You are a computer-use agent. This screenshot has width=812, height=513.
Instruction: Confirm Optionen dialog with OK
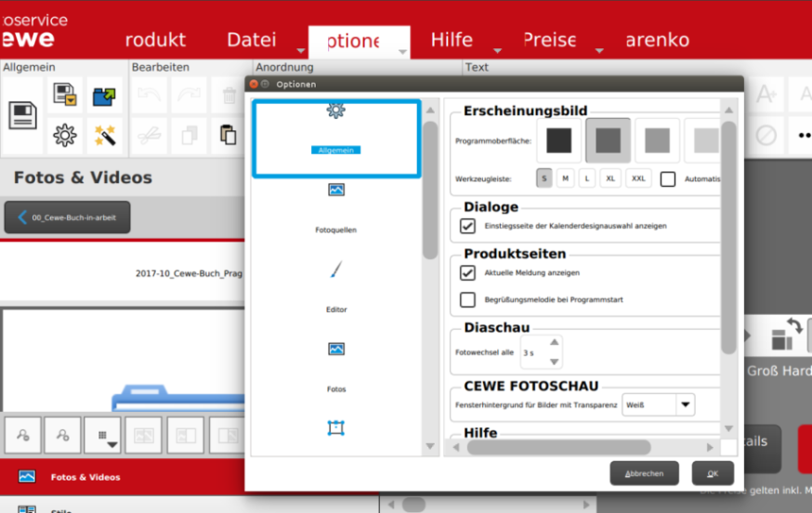[x=713, y=473]
